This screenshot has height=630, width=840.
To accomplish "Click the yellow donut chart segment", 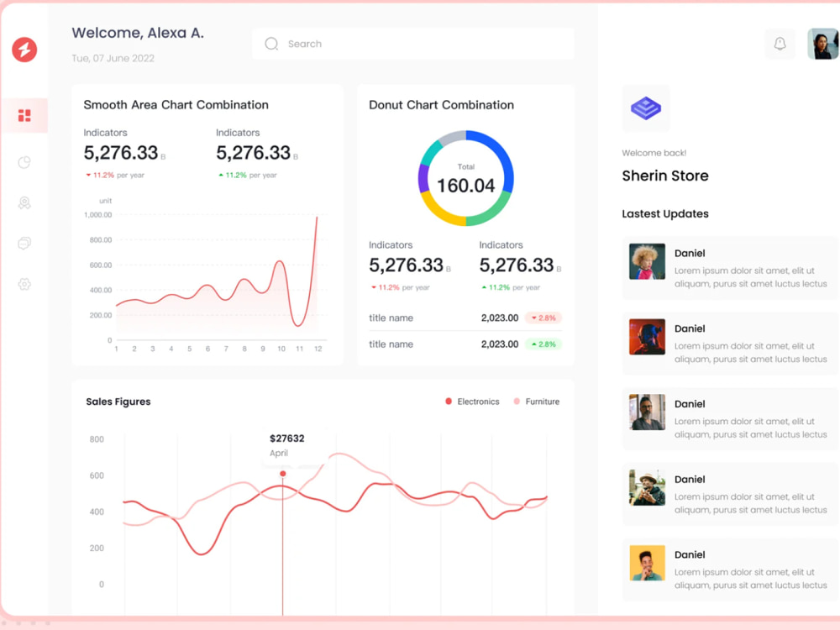I will (x=439, y=211).
